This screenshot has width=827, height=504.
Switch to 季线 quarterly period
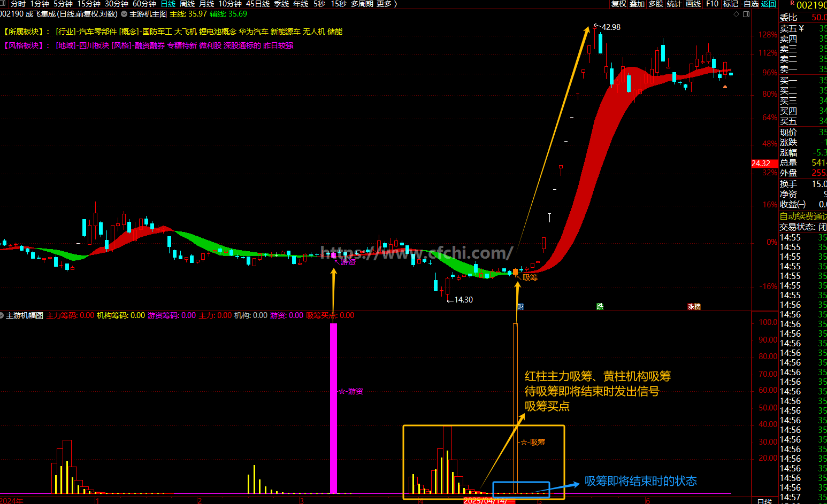(281, 4)
